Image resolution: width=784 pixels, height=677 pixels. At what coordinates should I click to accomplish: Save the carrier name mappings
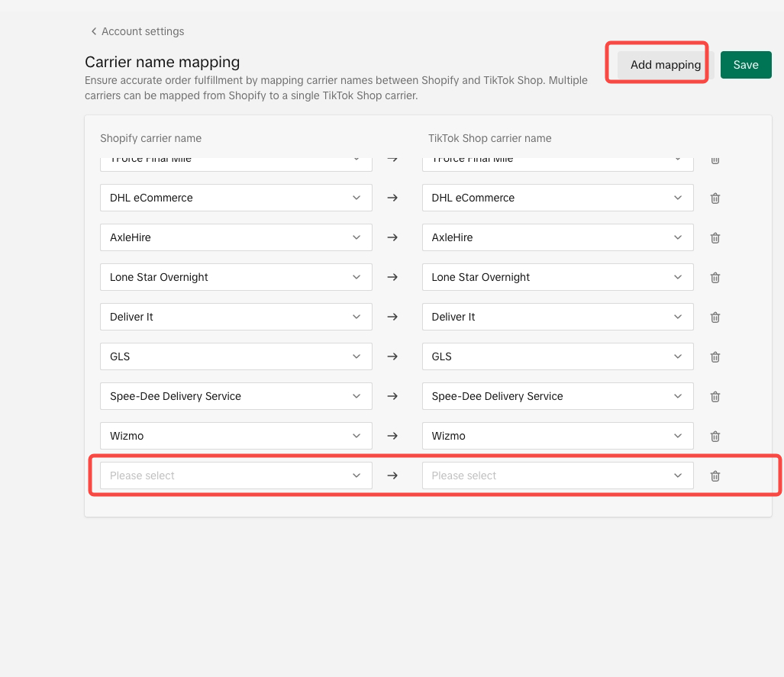746,65
